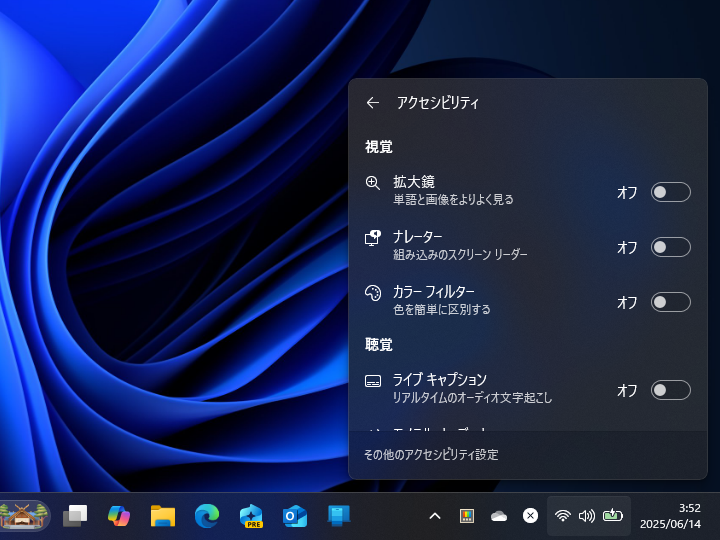Screen dimensions: 720x540
Task: Open Outlook from the taskbar
Action: 295,516
